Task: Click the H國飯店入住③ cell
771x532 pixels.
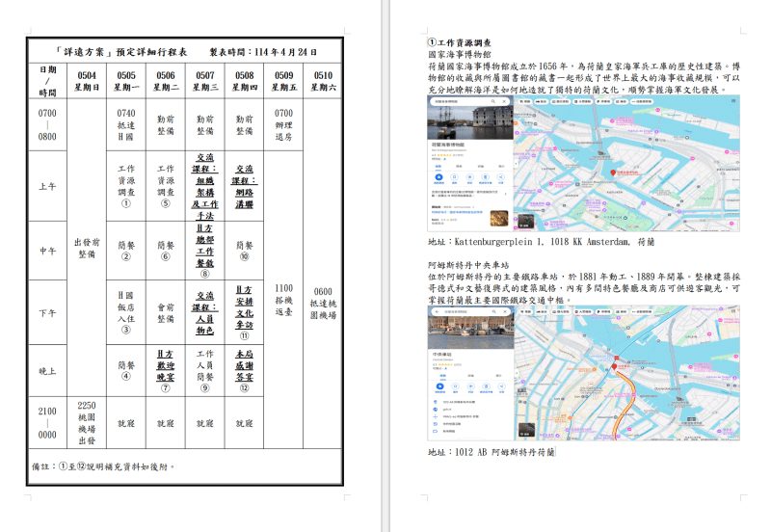Action: pyautogui.click(x=126, y=312)
